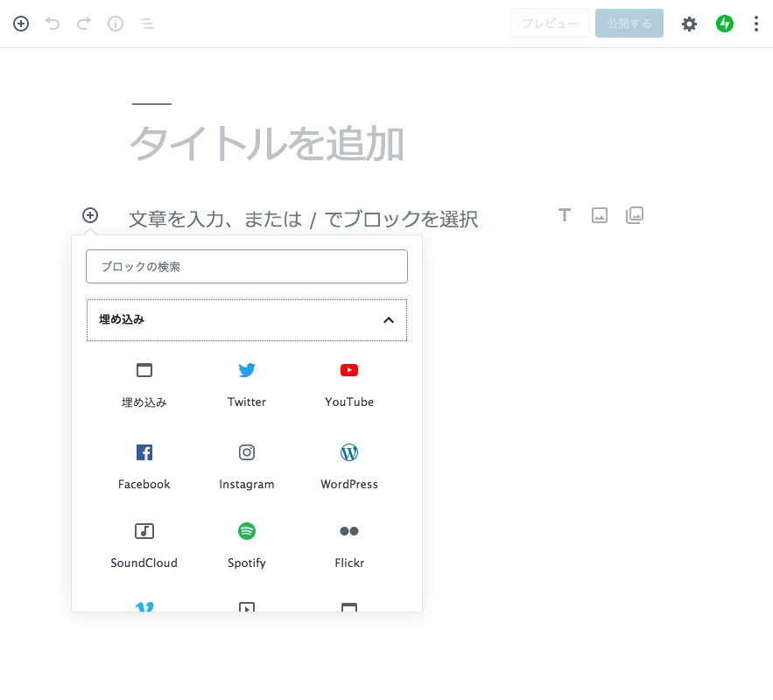The width and height of the screenshot is (773, 700).
Task: Select the Spotify embed block
Action: click(247, 547)
